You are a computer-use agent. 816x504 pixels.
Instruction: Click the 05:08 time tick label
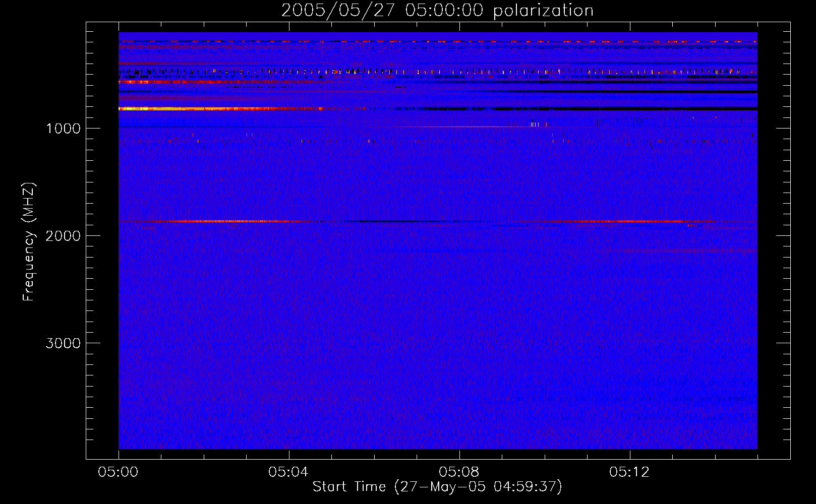coord(459,472)
